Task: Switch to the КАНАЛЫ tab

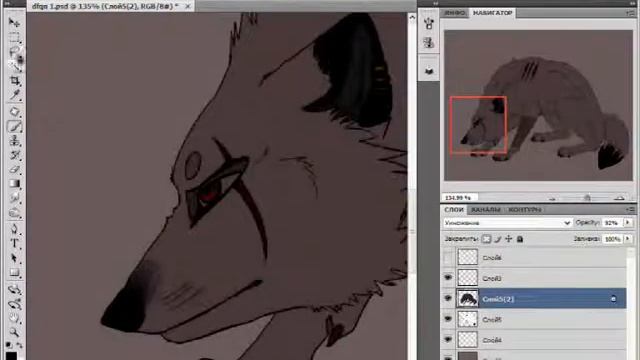Action: point(486,209)
